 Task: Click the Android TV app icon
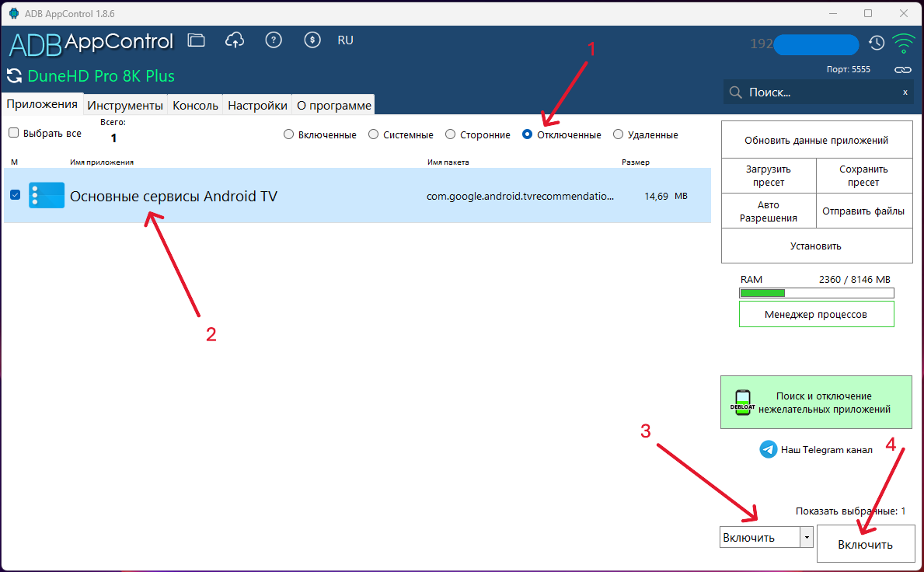pos(47,196)
